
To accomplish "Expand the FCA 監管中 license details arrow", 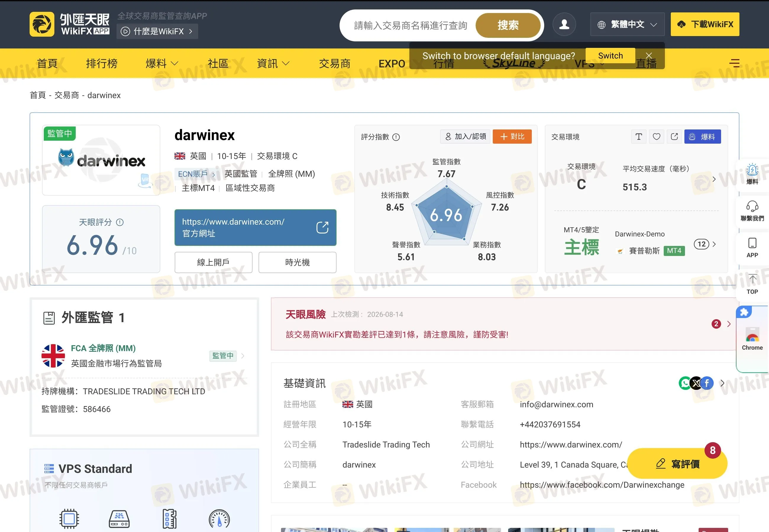I will click(x=243, y=356).
